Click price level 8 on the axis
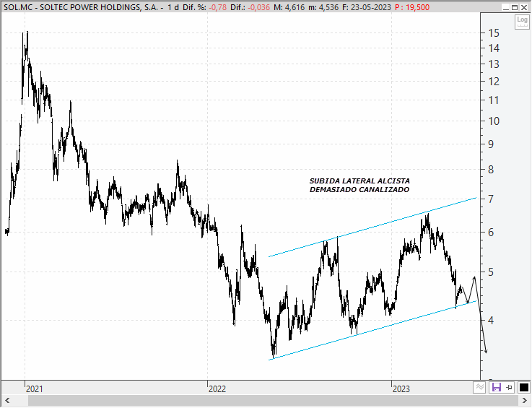Image resolution: width=532 pixels, height=408 pixels. click(491, 170)
